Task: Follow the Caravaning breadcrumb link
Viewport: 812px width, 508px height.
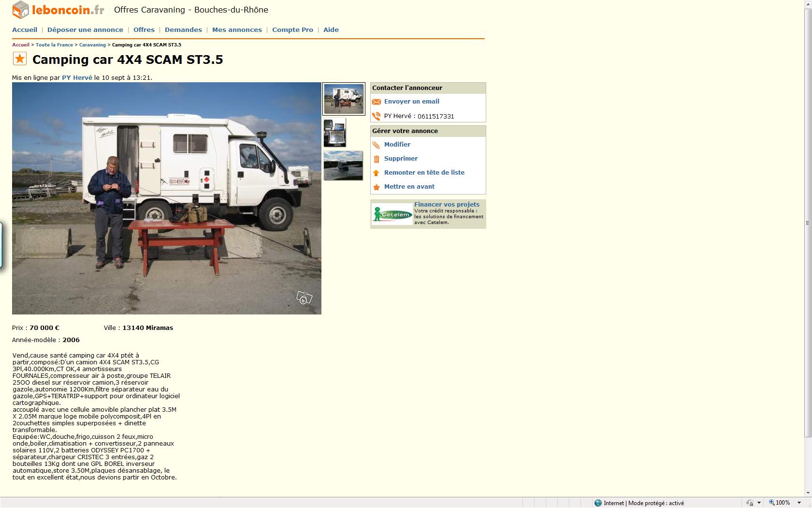Action: click(x=92, y=45)
